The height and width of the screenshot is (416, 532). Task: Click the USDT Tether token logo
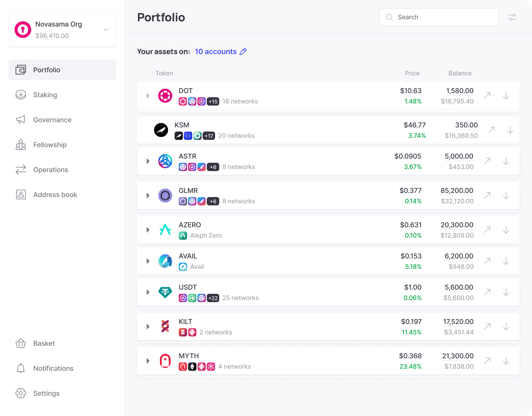(165, 292)
